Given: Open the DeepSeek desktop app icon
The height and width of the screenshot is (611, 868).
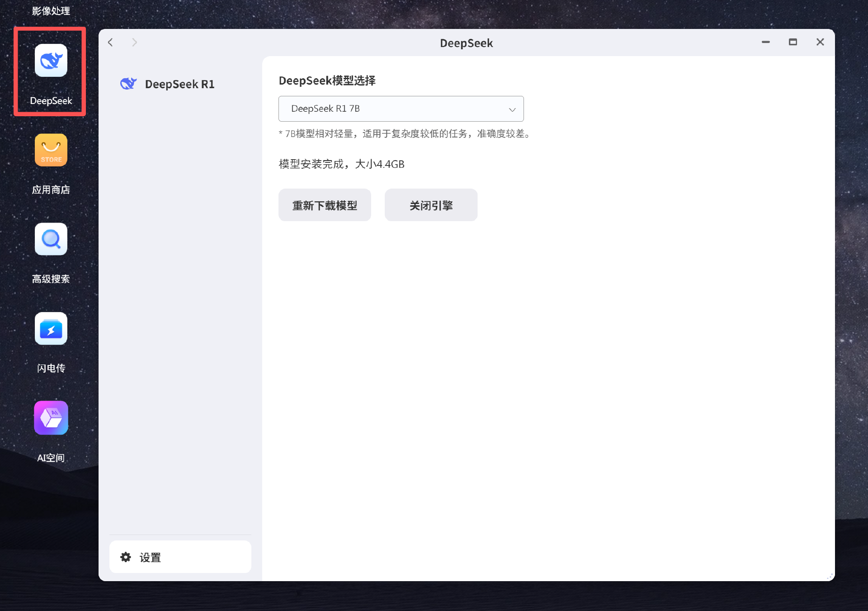Looking at the screenshot, I should coord(51,61).
